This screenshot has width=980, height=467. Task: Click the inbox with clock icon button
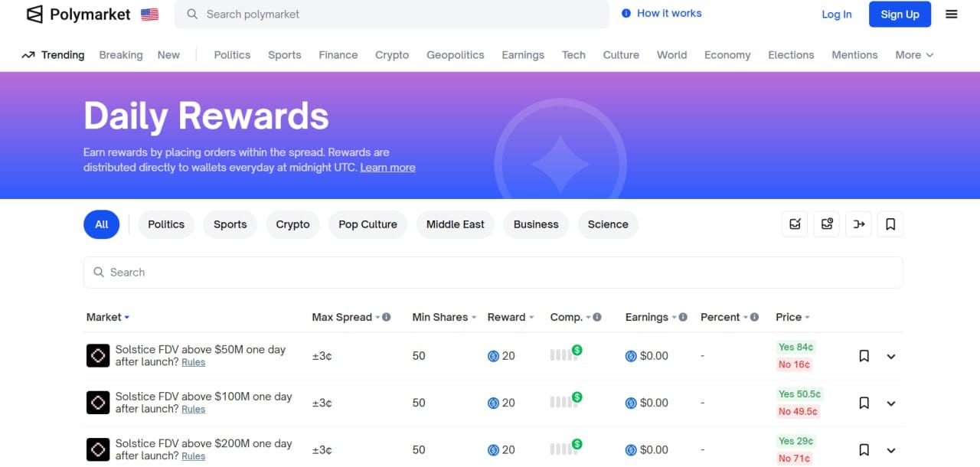click(x=827, y=224)
